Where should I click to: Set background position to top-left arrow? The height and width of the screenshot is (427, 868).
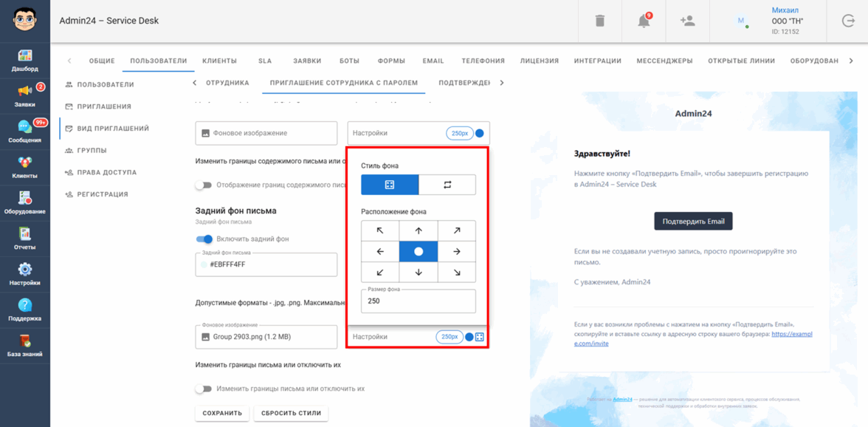pyautogui.click(x=380, y=230)
